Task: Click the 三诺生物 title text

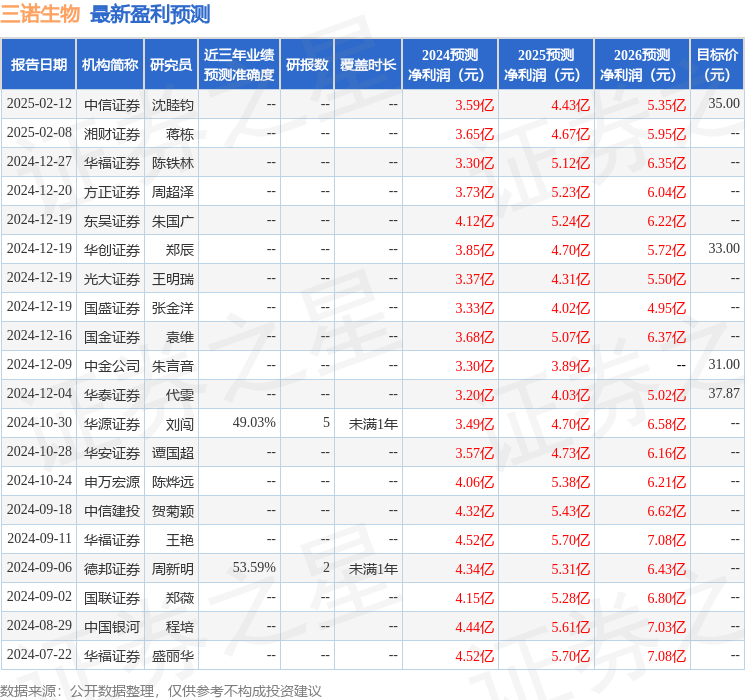Action: 40,14
